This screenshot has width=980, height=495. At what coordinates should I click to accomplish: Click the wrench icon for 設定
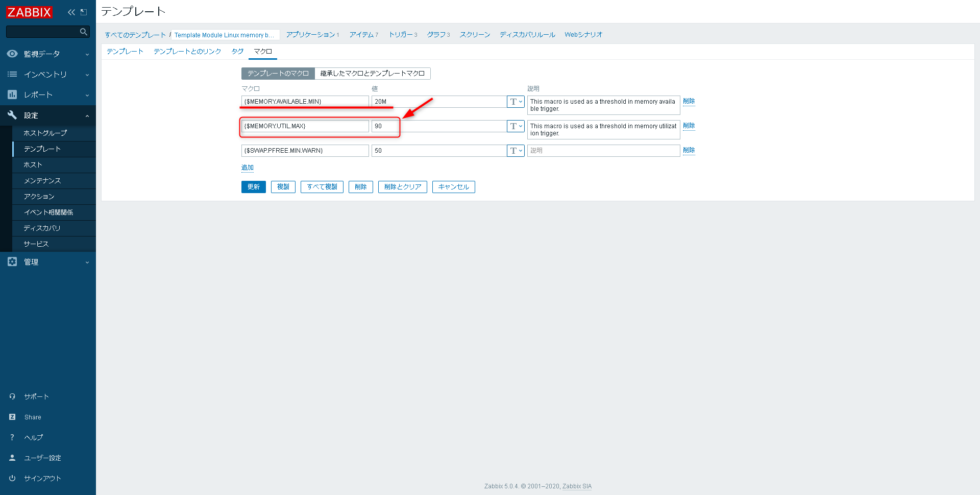coord(12,115)
